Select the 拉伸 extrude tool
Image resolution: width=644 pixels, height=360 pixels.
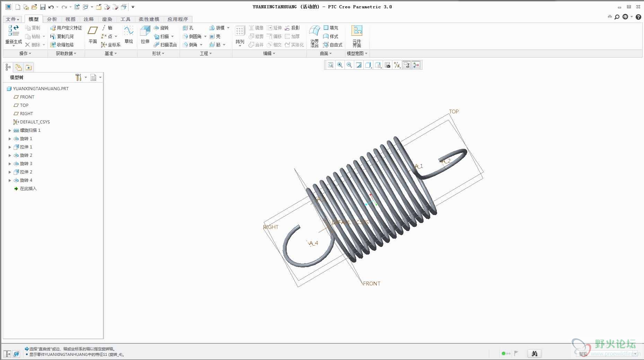click(145, 35)
